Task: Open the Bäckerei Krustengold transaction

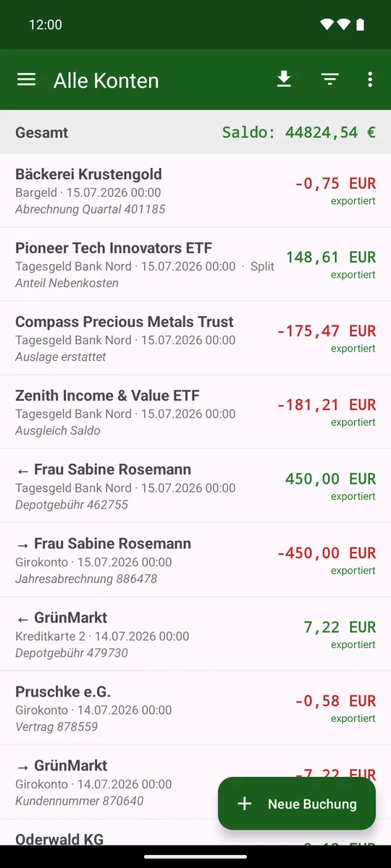Action: 195,191
